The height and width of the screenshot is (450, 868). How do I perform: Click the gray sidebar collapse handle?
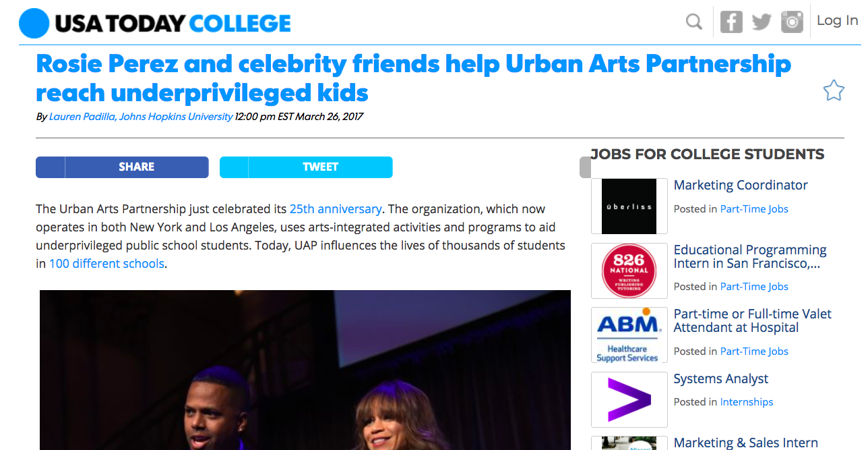pos(585,167)
